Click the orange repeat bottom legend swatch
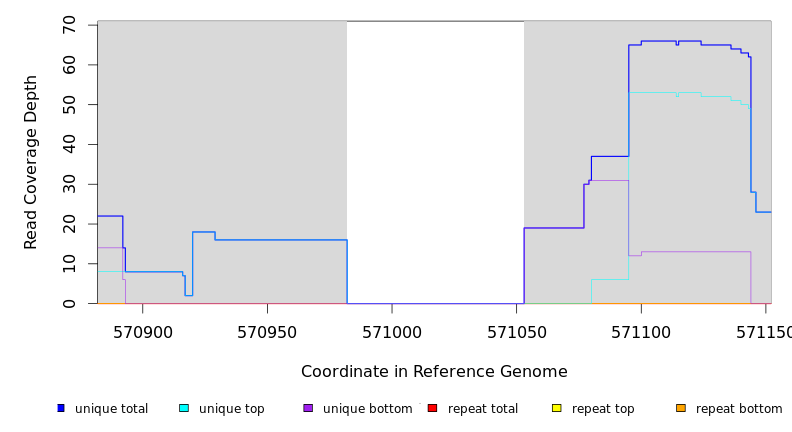The width and height of the screenshot is (792, 432). 681,408
